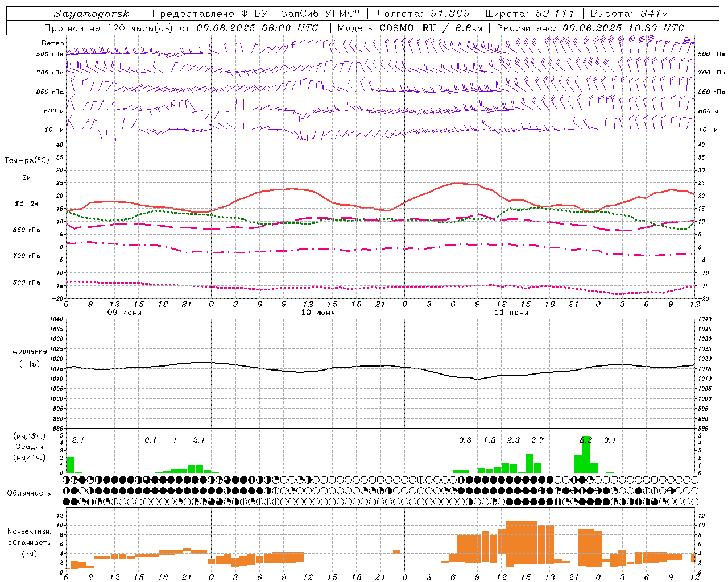Click the 09 июня date label
The height and width of the screenshot is (582, 728).
point(125,313)
